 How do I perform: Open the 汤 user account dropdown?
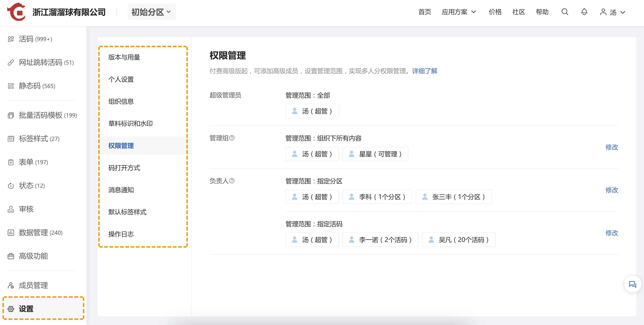(x=613, y=12)
